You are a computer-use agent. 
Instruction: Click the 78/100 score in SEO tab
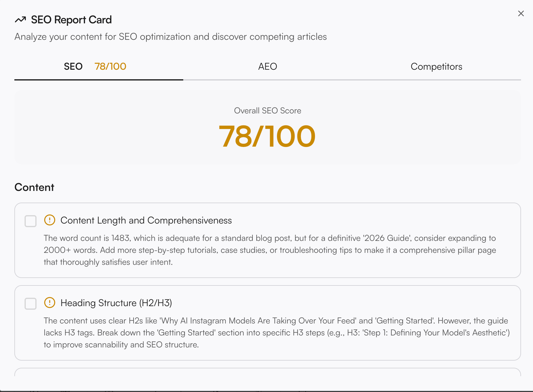click(x=110, y=66)
